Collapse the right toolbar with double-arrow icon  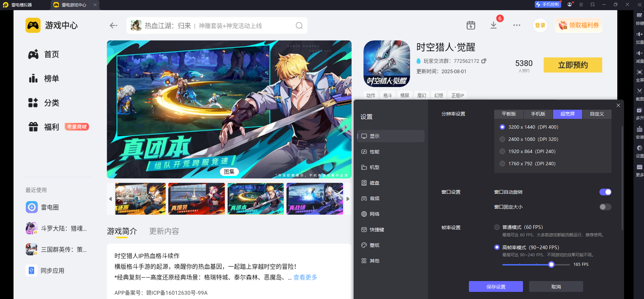pos(639,5)
